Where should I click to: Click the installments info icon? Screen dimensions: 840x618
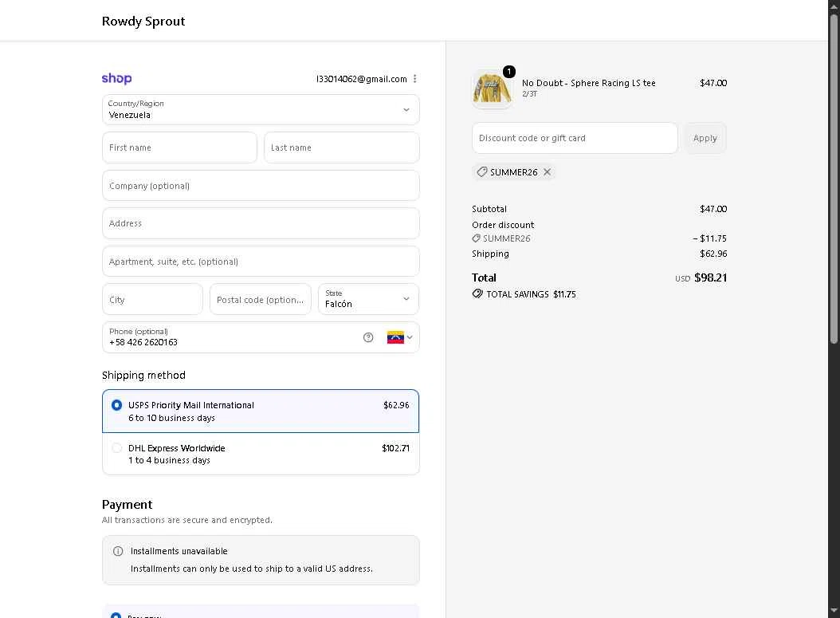[118, 551]
